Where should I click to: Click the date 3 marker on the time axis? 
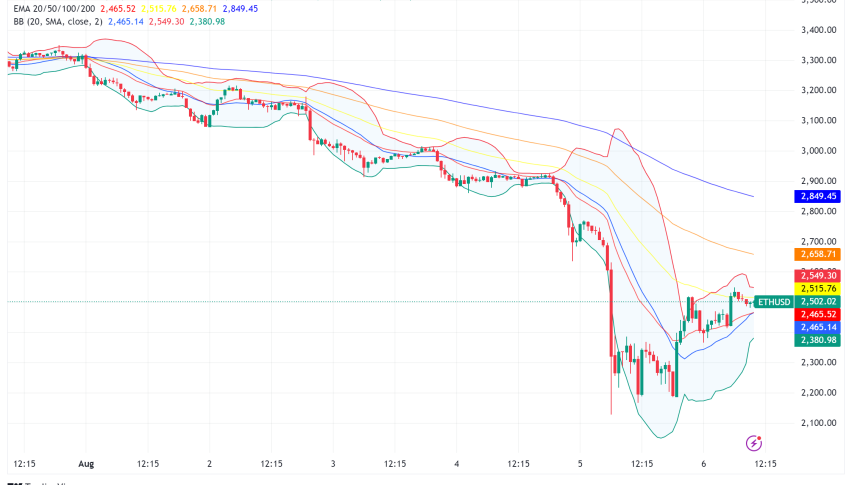333,464
